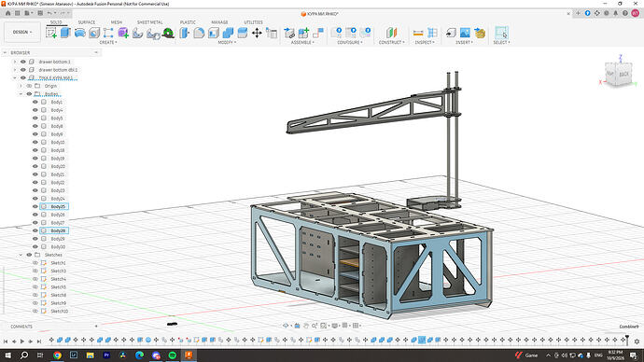The image size is (644, 362).
Task: Click the Interference inspect icon
Action: (x=432, y=33)
